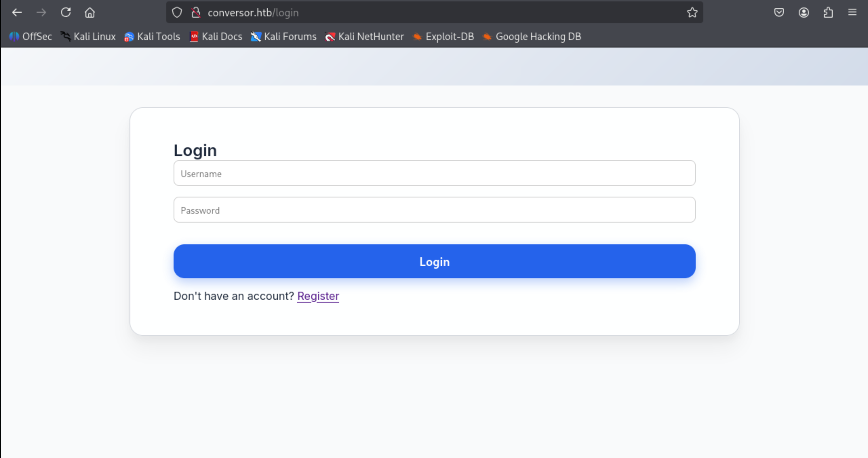
Task: Click the Login button
Action: [x=434, y=261]
